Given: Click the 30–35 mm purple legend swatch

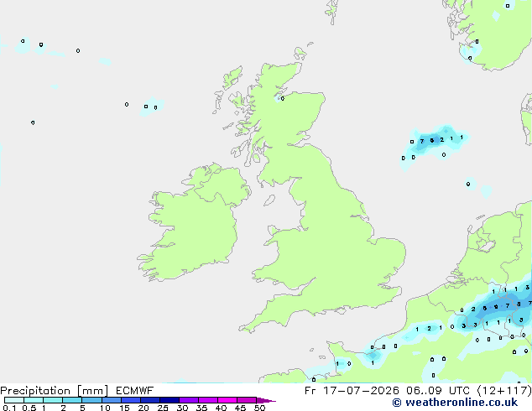Looking at the screenshot, I should [188, 400].
